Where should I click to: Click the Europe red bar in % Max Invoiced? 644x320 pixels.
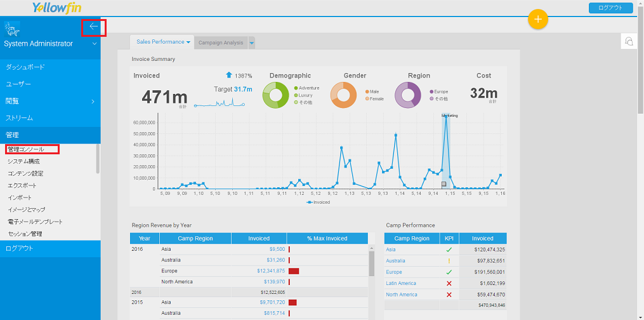(294, 271)
